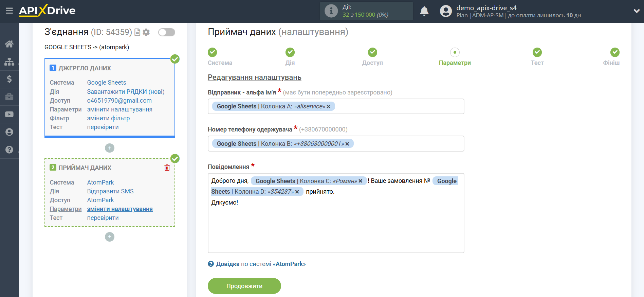The height and width of the screenshot is (297, 644).
Task: Add step below data receiver block
Action: pyautogui.click(x=110, y=237)
